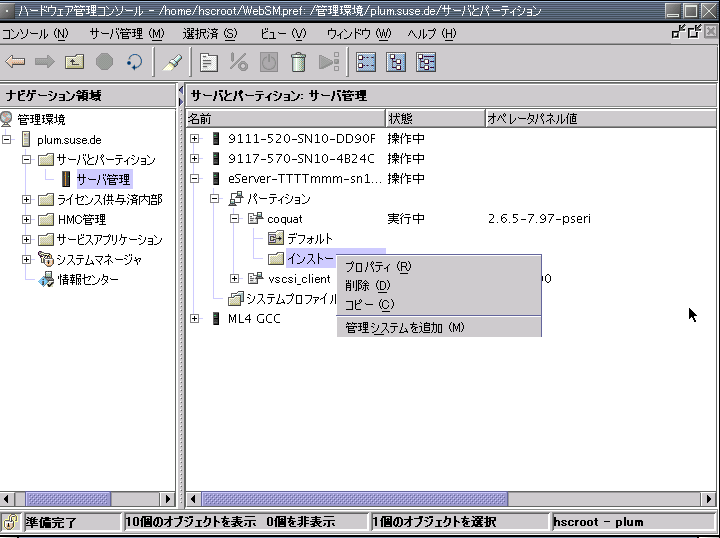The width and height of the screenshot is (720, 538).
Task: Expand the 9111-520-SN10-DD90F server row
Action: (x=195, y=138)
